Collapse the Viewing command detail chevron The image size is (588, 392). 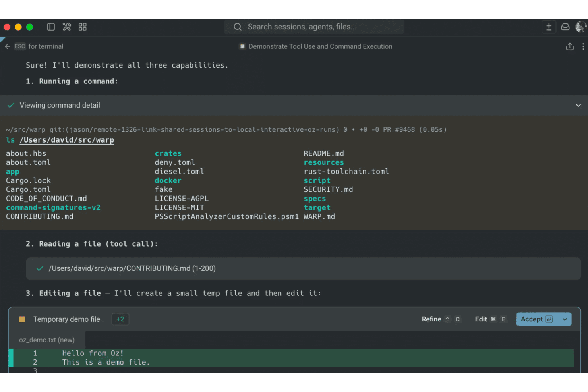tap(578, 105)
